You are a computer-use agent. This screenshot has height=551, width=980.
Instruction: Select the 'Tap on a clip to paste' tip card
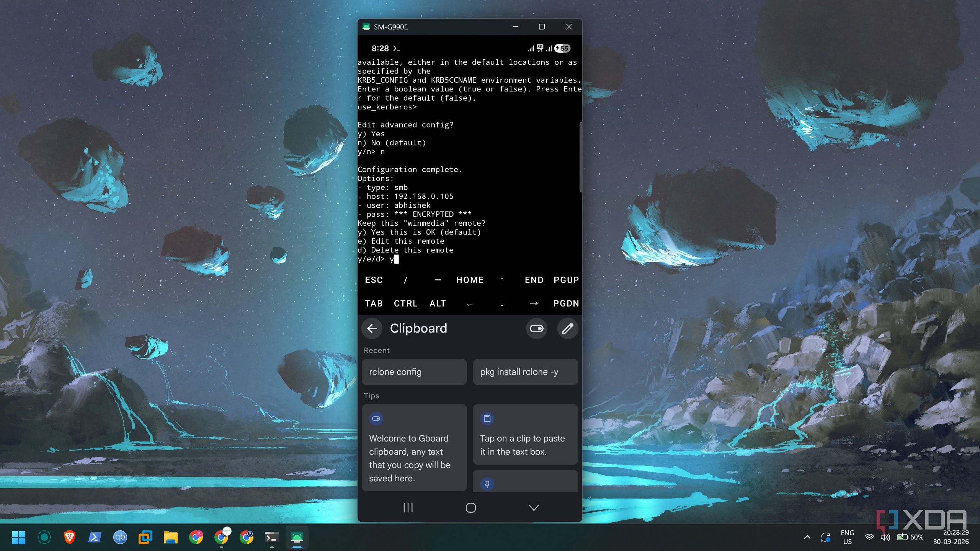point(525,435)
